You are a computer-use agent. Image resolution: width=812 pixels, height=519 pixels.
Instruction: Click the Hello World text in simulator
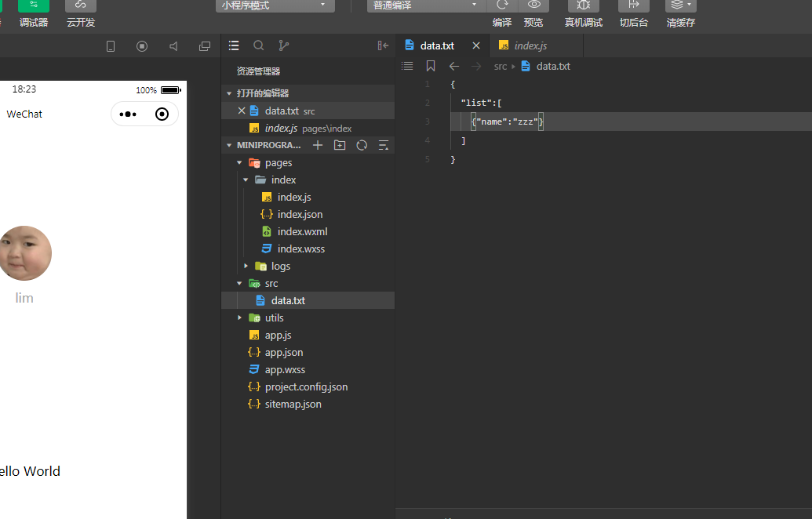click(x=30, y=471)
